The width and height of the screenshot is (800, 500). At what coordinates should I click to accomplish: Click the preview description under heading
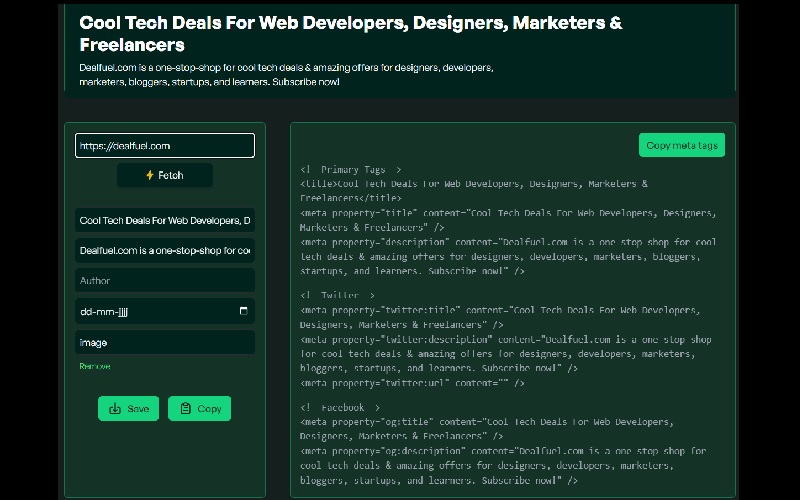(x=286, y=74)
